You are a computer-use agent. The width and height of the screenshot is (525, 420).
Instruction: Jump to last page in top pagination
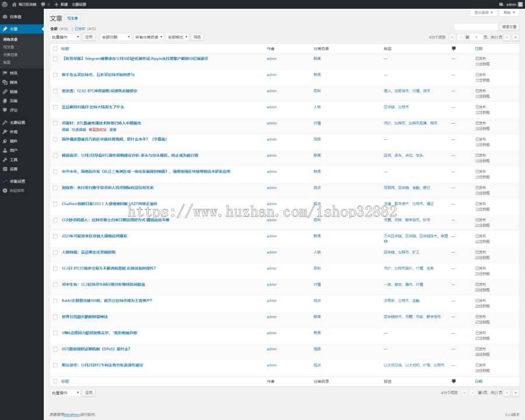516,37
